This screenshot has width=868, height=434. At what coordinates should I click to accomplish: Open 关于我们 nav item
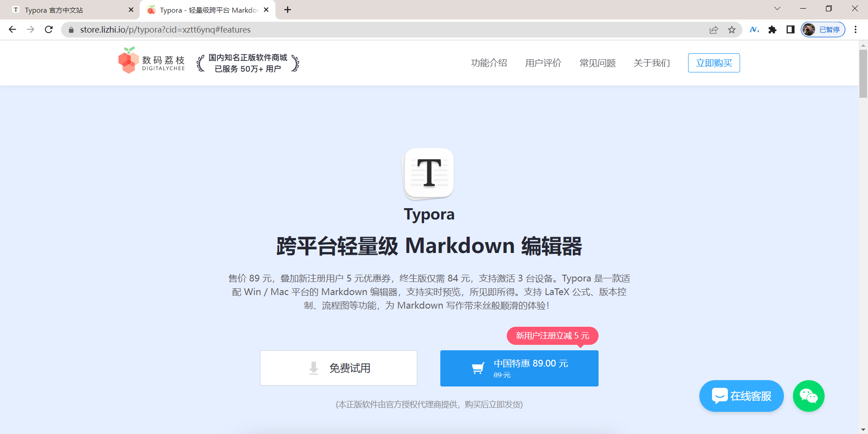coord(651,63)
